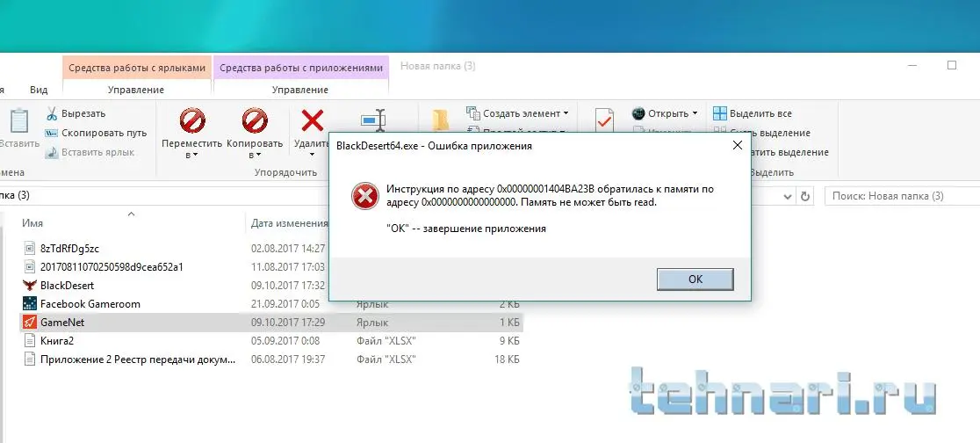Screen dimensions: 980x443
Task: Sort by the Date modified (Дата изменения) column
Action: tap(290, 222)
